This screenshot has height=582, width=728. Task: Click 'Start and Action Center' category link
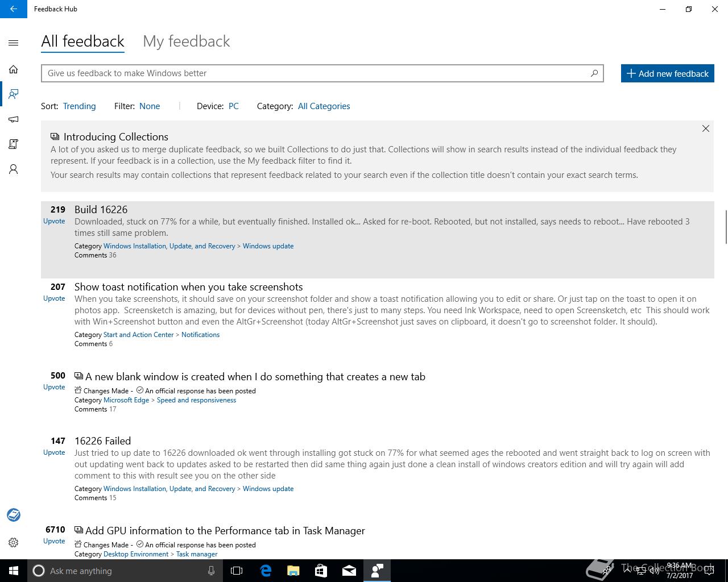tap(138, 335)
